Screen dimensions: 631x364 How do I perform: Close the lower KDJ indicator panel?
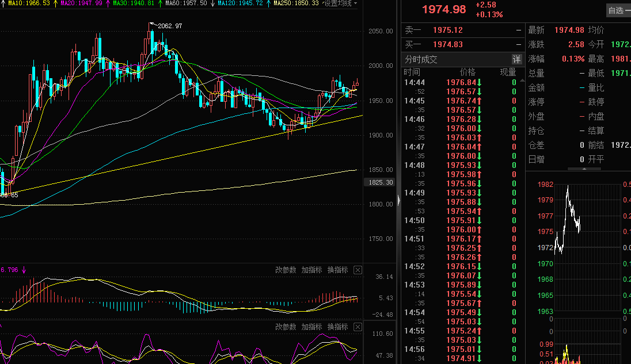click(358, 327)
